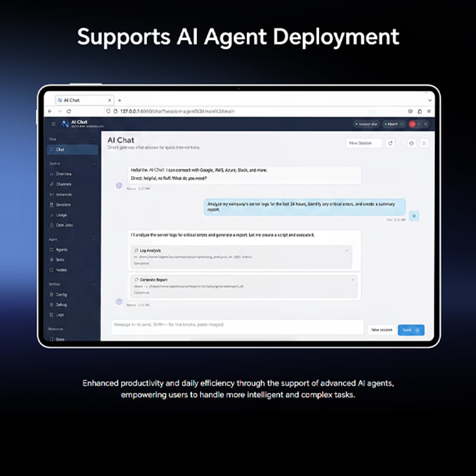476x476 pixels.
Task: Expand the Generate Report tool card
Action: point(244,286)
